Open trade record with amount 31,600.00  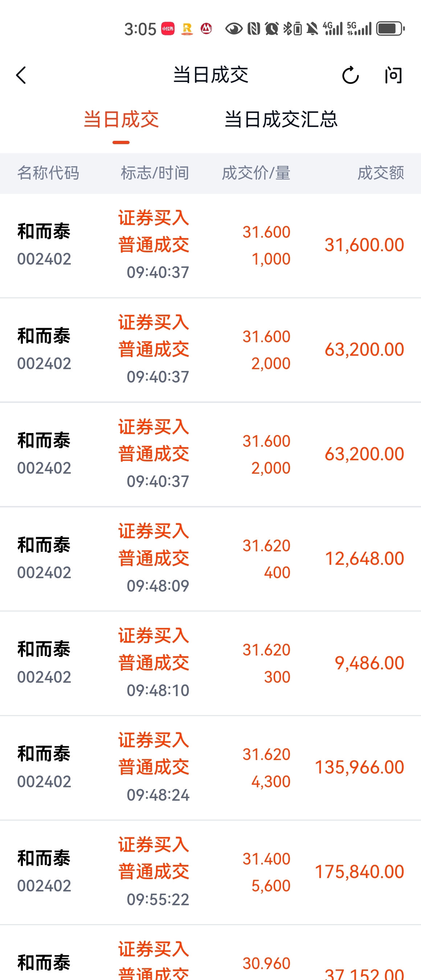210,245
